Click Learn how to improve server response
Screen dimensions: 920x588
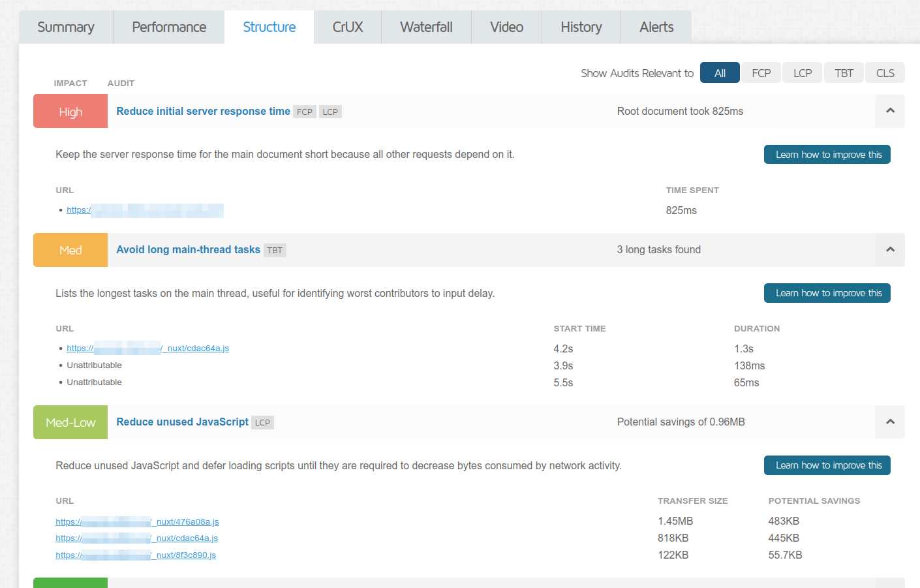click(x=827, y=155)
